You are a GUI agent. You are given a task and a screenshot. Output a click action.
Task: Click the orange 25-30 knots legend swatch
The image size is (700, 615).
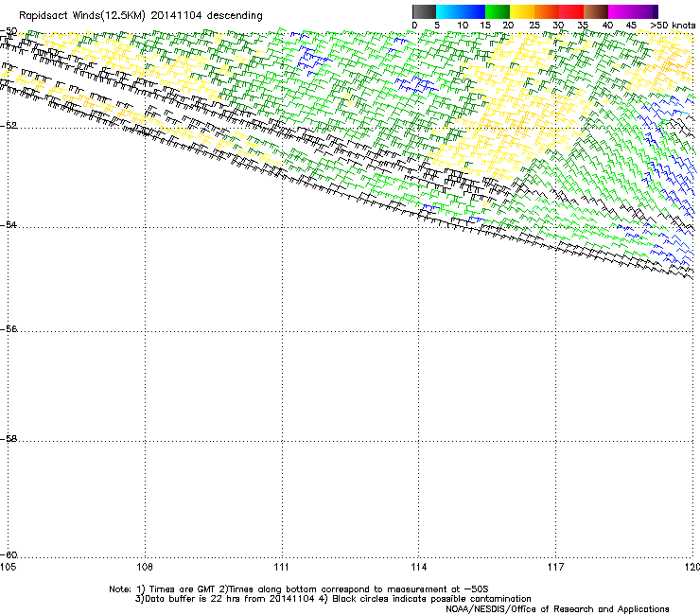[547, 11]
